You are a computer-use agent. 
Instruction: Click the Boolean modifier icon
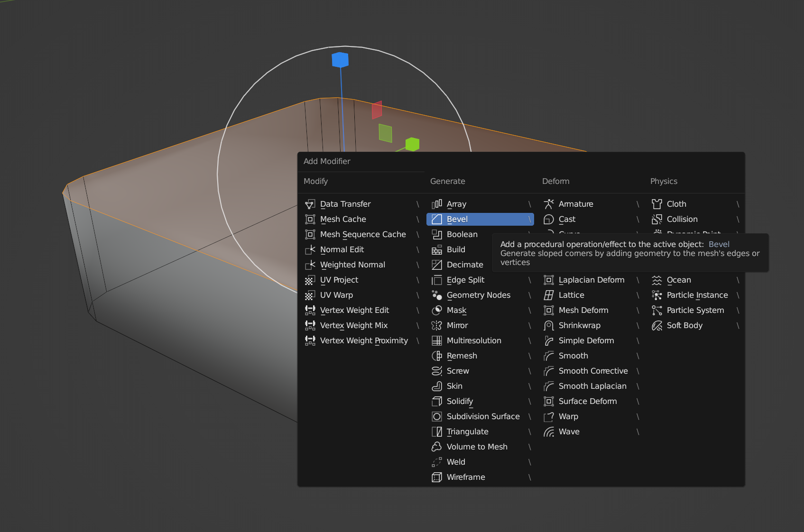tap(437, 235)
